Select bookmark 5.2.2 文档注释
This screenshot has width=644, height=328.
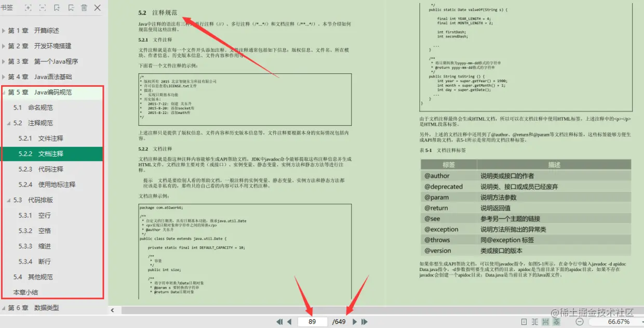tap(41, 154)
